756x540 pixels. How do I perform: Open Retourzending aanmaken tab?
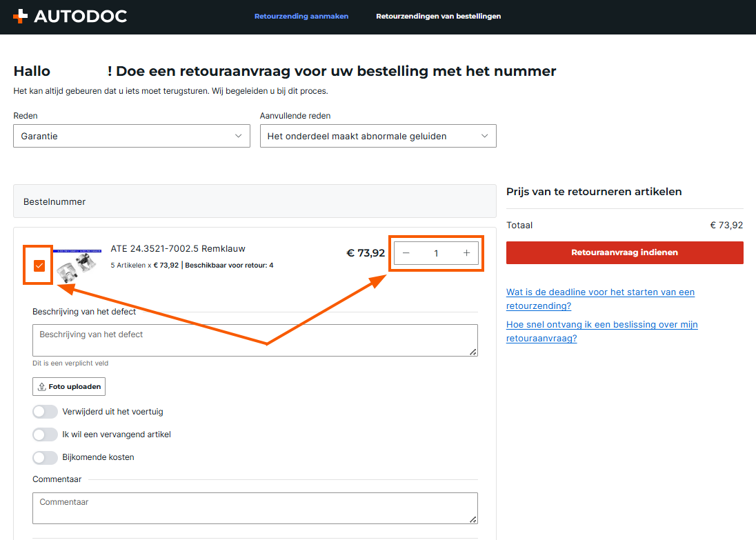(301, 17)
